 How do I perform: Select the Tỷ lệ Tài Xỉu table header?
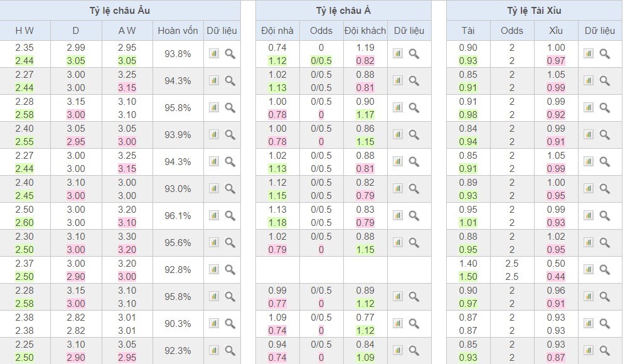(534, 11)
